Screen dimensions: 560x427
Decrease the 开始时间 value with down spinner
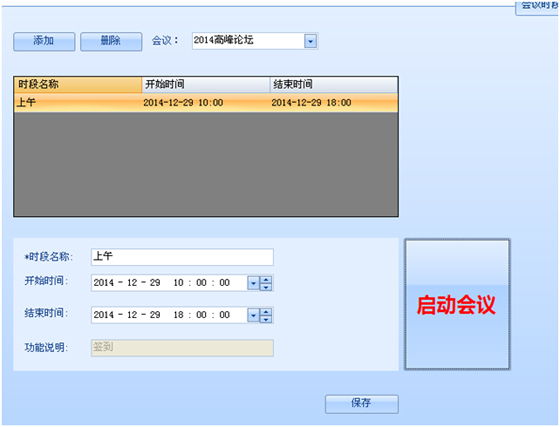[266, 287]
